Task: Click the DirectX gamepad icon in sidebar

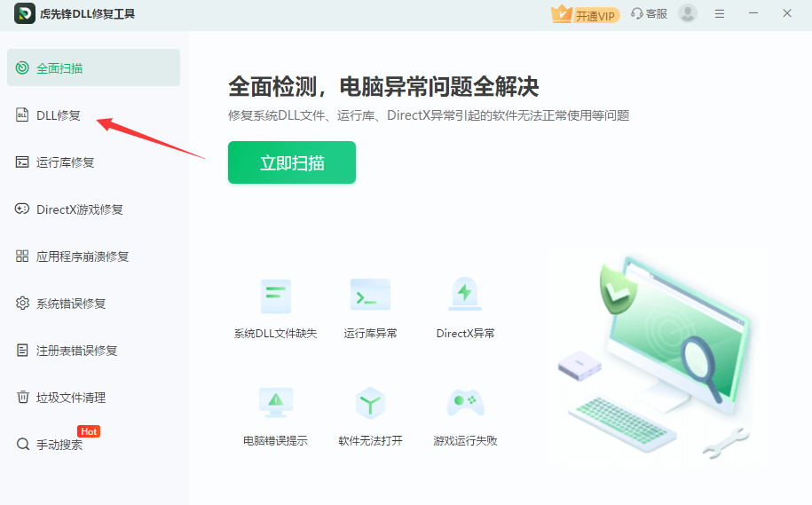Action: 22,209
